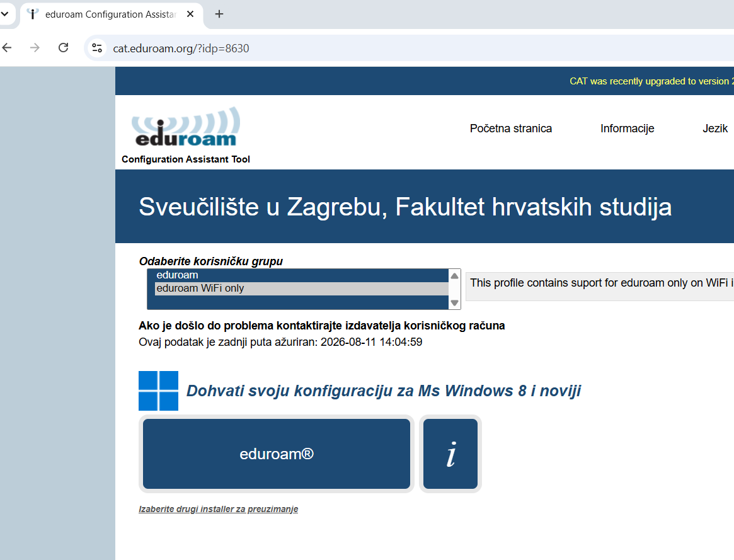734x560 pixels.
Task: Open the tab search chevron
Action: click(x=4, y=14)
